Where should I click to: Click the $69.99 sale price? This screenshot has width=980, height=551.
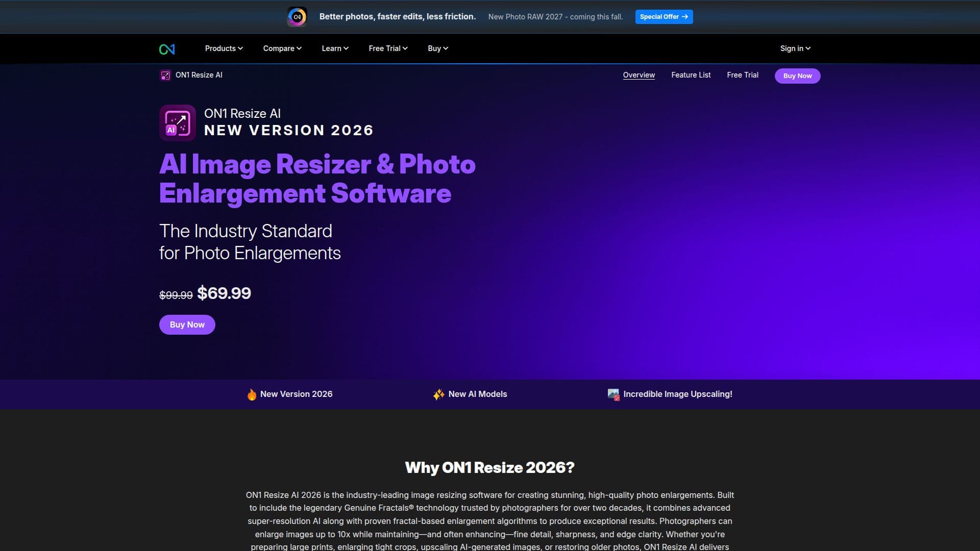[224, 293]
